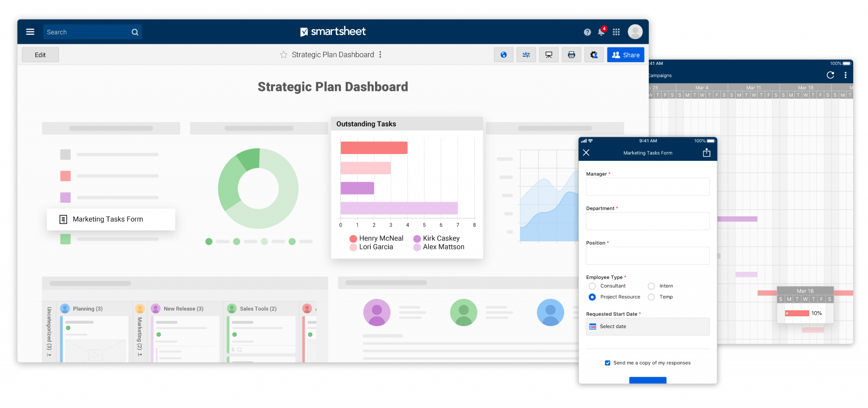Viewport: 868px width, 408px height.
Task: Select the Sales Tools (2) lane header
Action: coord(258,309)
